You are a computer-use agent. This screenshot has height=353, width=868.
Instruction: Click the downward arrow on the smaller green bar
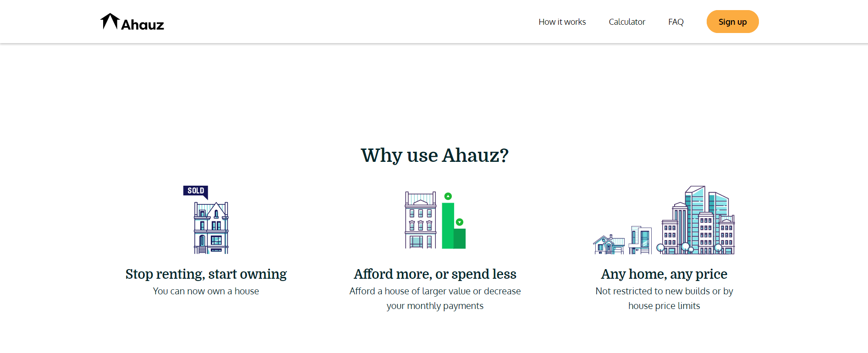click(460, 221)
